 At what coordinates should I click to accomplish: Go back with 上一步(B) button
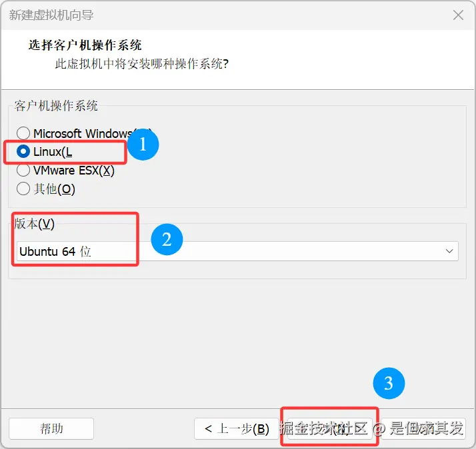coord(237,428)
